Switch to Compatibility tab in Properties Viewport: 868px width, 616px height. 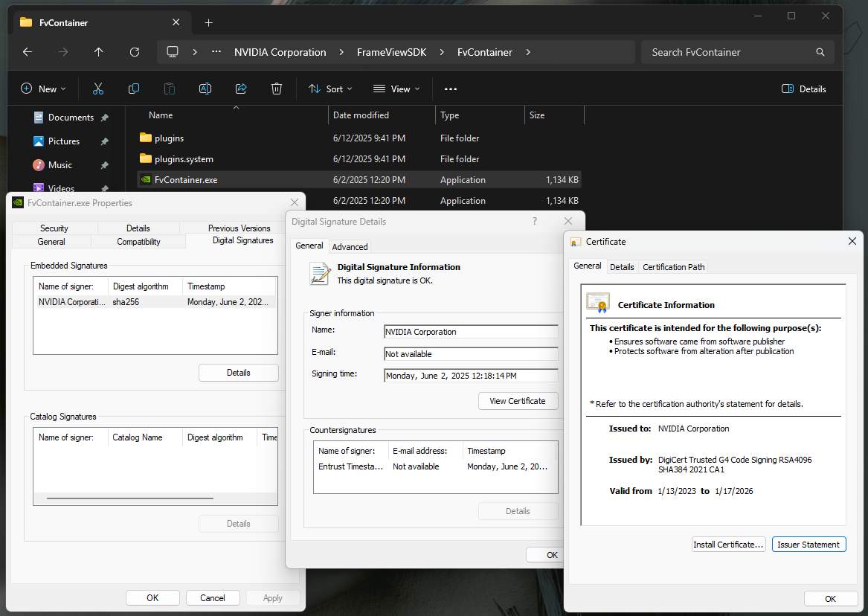(138, 242)
